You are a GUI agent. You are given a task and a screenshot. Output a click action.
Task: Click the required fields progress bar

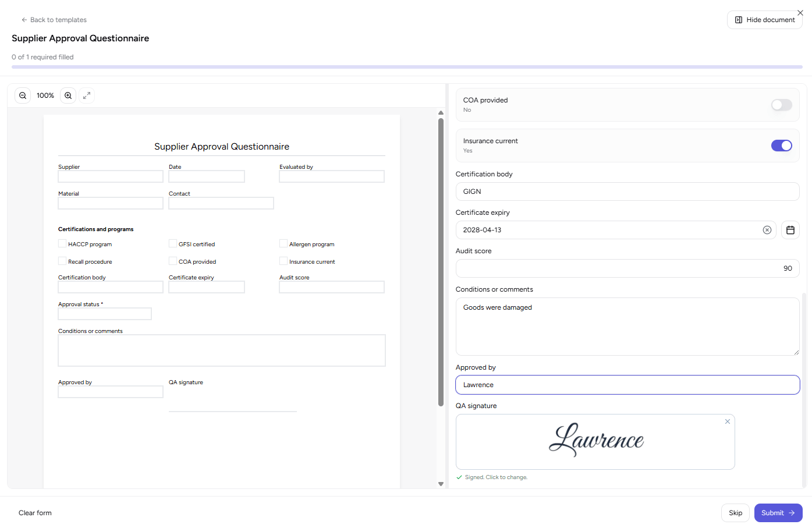407,67
